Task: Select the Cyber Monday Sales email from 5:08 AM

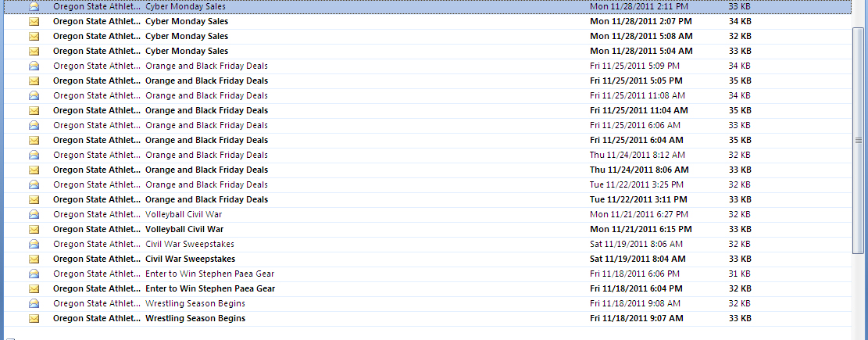Action: 187,36
